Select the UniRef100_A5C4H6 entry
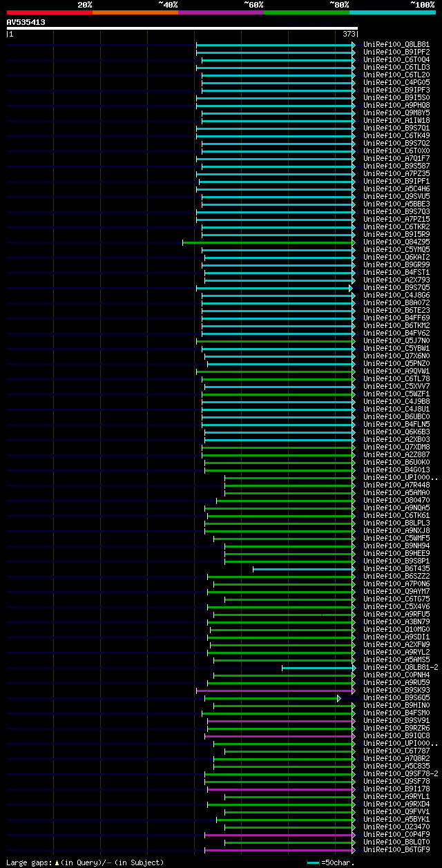The width and height of the screenshot is (442, 868). 396,189
